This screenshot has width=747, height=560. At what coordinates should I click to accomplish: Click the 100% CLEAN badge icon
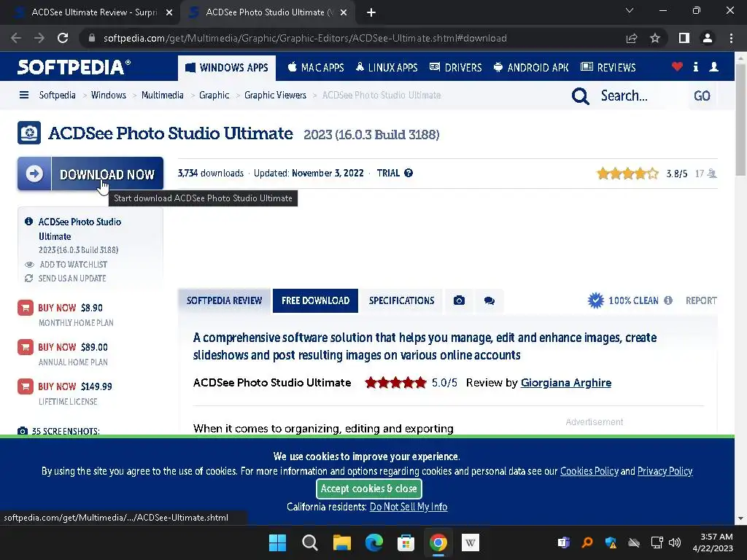point(595,300)
